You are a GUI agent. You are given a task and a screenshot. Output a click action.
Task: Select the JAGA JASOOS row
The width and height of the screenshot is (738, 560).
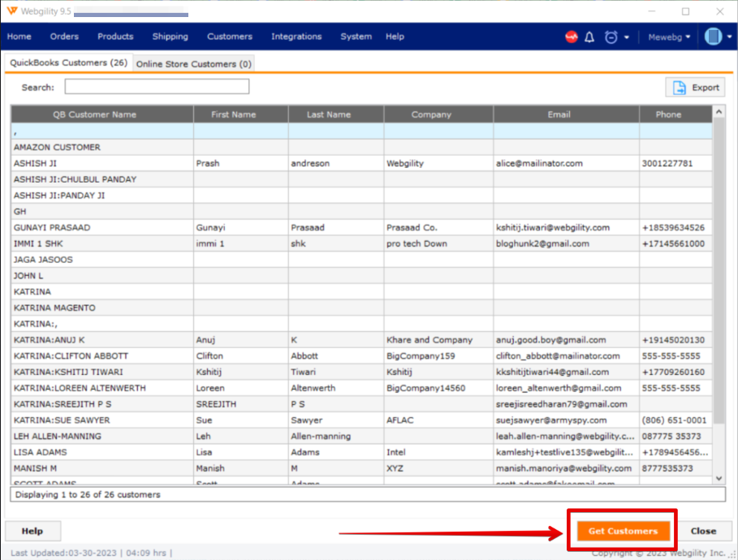(x=361, y=260)
